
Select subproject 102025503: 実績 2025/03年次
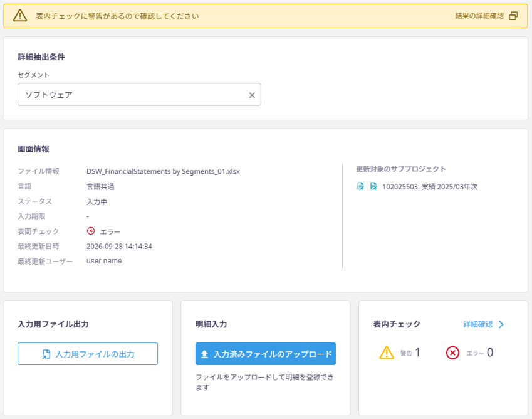(429, 186)
